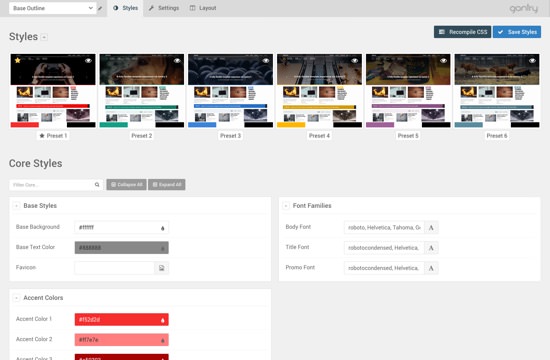This screenshot has height=360, width=550.
Task: Open the Title Font picker icon
Action: (x=431, y=248)
